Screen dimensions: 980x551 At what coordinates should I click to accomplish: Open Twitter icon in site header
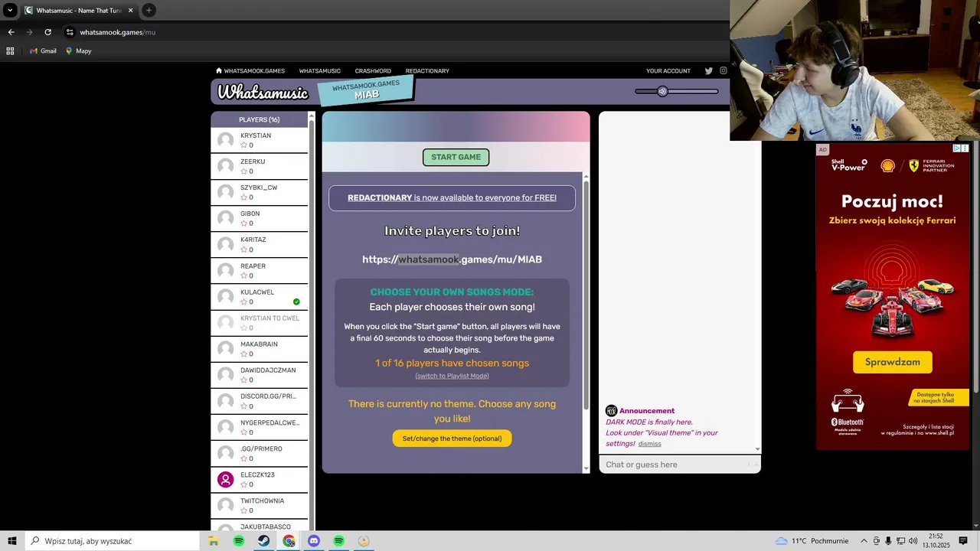click(x=709, y=70)
